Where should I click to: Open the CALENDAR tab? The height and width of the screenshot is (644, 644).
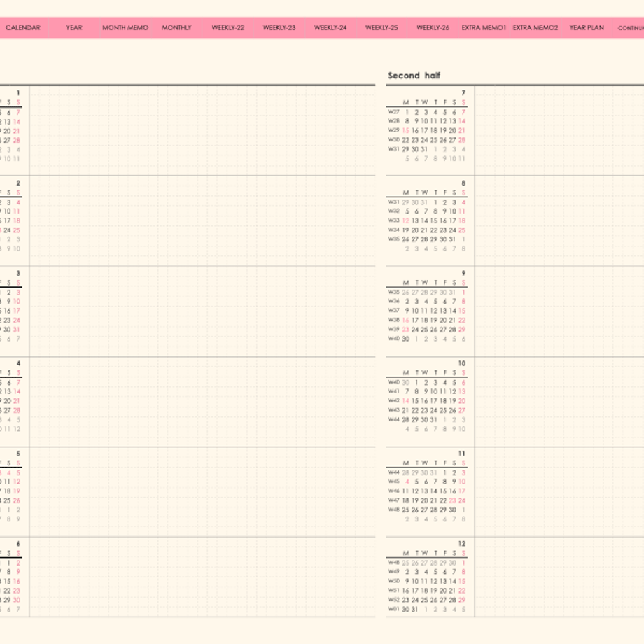[23, 27]
